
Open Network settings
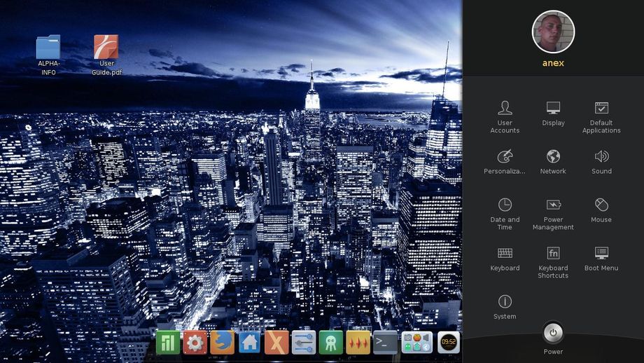pyautogui.click(x=553, y=162)
